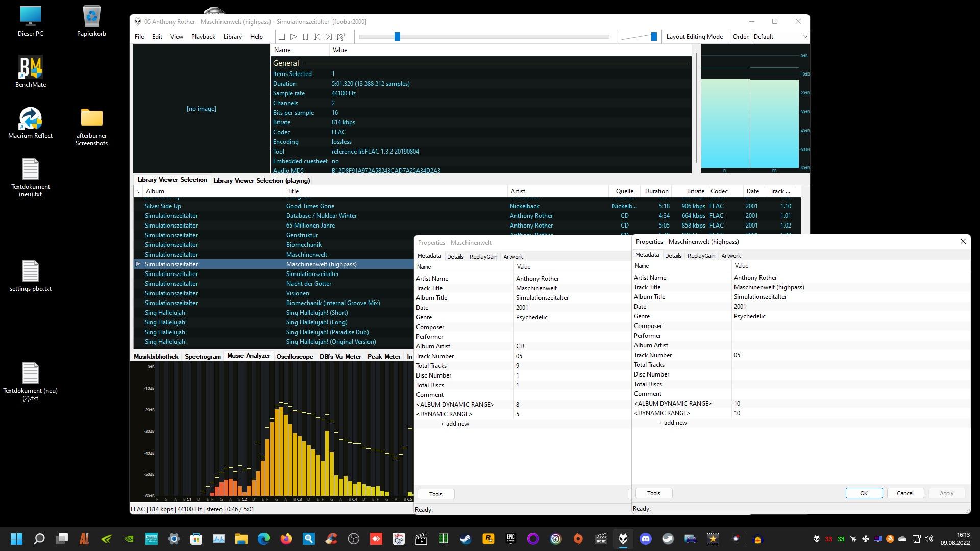
Task: Toggle Layout Editing Mode
Action: (x=694, y=37)
